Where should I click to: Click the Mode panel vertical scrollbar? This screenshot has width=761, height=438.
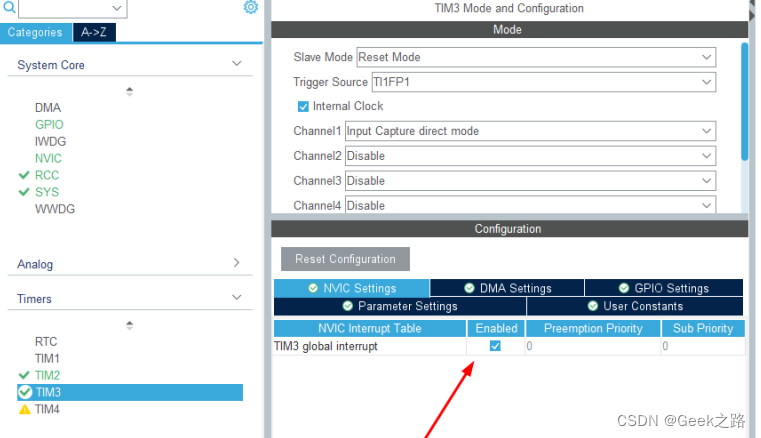tap(744, 101)
